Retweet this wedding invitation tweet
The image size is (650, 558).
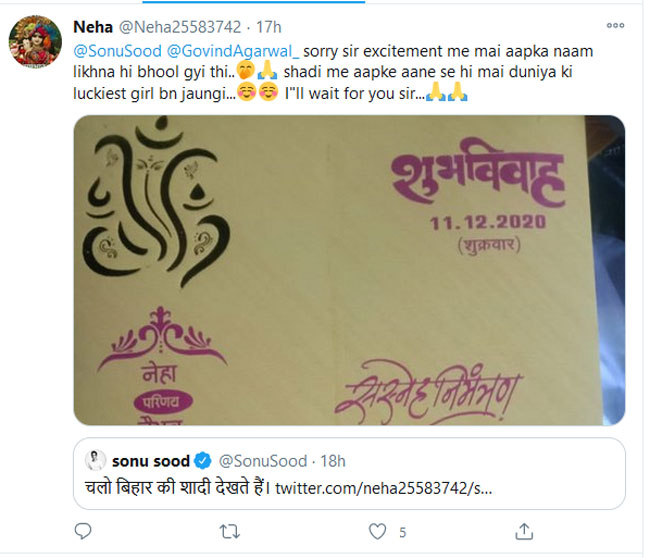(227, 532)
